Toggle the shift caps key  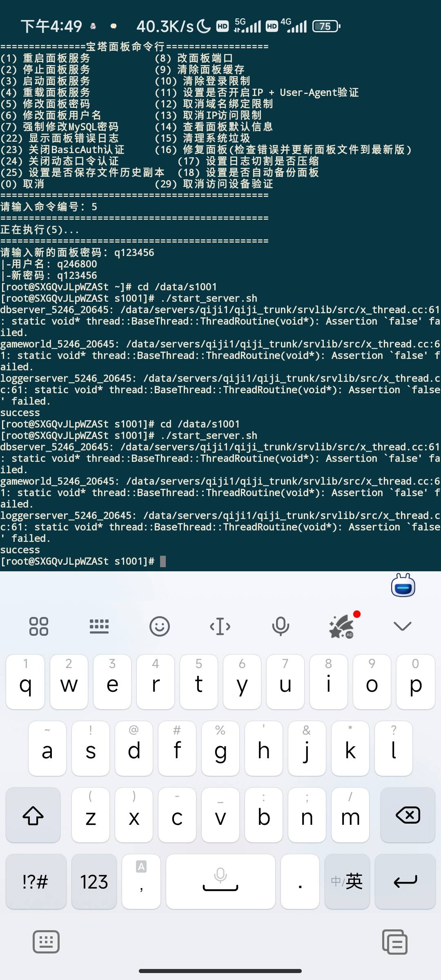click(x=33, y=815)
